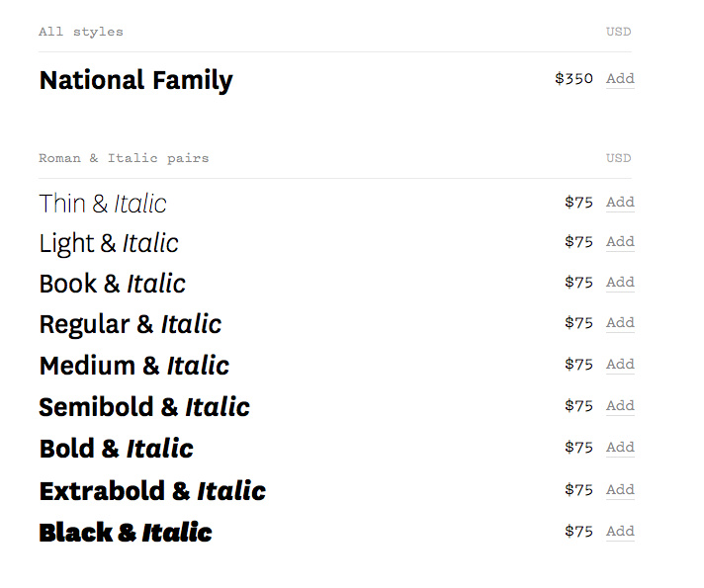
Task: Add the National Family to cart
Action: tap(620, 79)
